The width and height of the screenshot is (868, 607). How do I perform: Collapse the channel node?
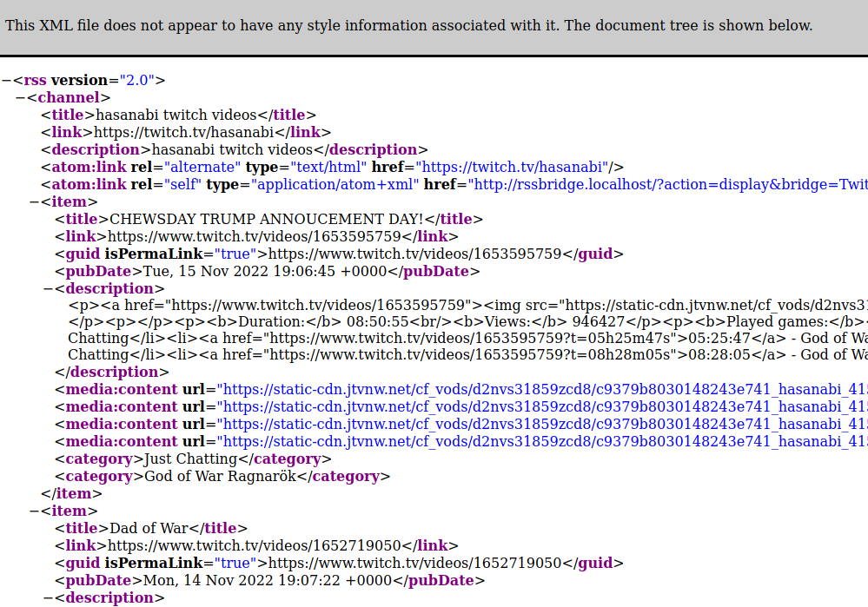21,98
